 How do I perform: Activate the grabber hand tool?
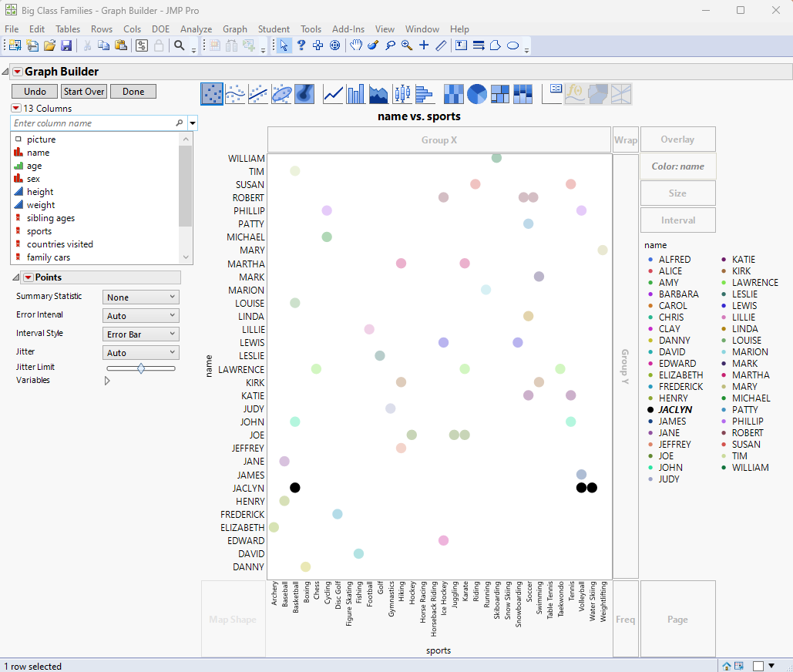356,45
